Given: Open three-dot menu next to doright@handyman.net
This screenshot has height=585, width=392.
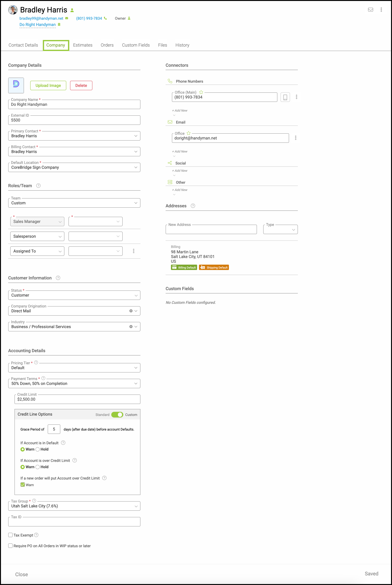Looking at the screenshot, I should [x=295, y=138].
